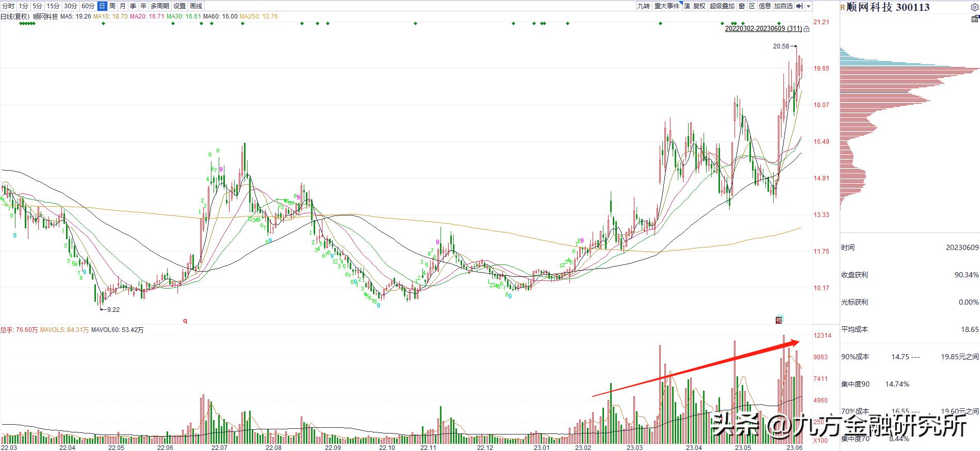Viewport: 980px width, 451px height.
Task: Select the 15分 period tab
Action: tap(53, 6)
